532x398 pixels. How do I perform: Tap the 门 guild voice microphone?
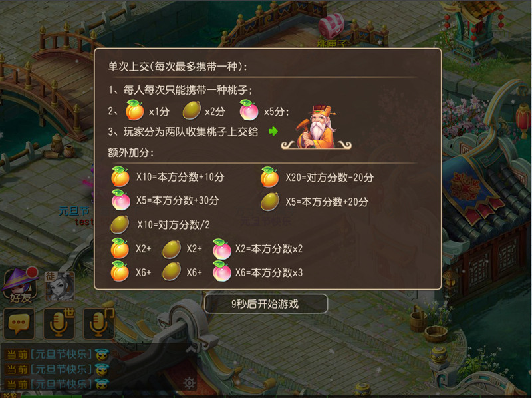(98, 323)
